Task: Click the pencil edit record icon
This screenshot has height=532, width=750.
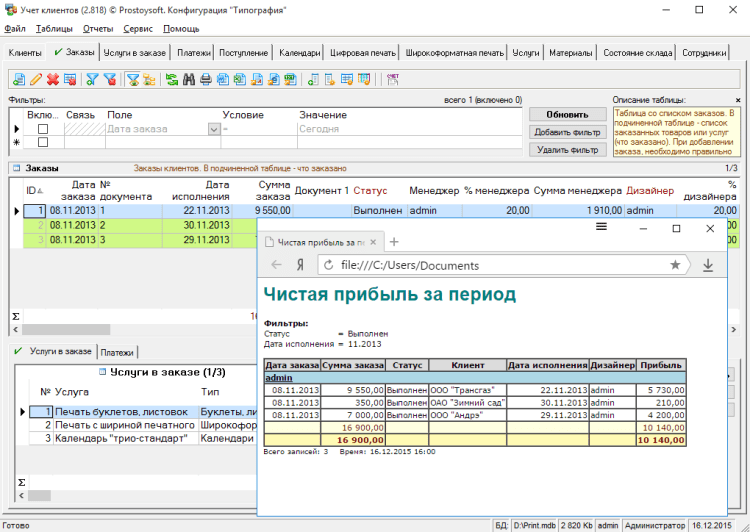Action: click(36, 79)
